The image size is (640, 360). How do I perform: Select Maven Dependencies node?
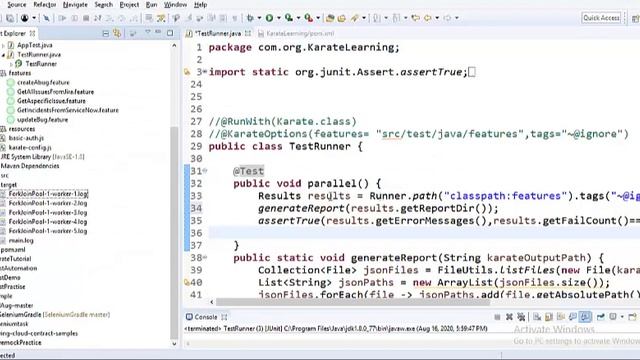[30, 166]
